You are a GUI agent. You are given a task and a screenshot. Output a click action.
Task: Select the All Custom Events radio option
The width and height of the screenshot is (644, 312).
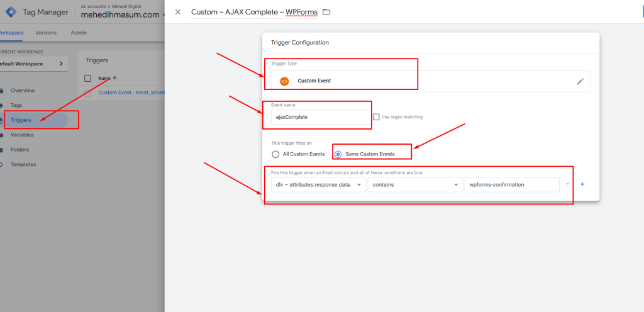tap(275, 154)
